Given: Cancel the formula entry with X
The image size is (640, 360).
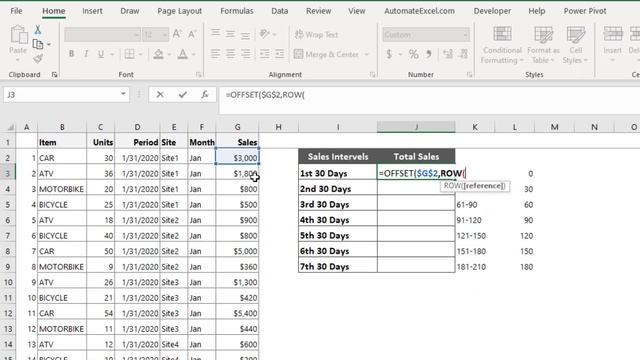Looking at the screenshot, I should click(160, 95).
